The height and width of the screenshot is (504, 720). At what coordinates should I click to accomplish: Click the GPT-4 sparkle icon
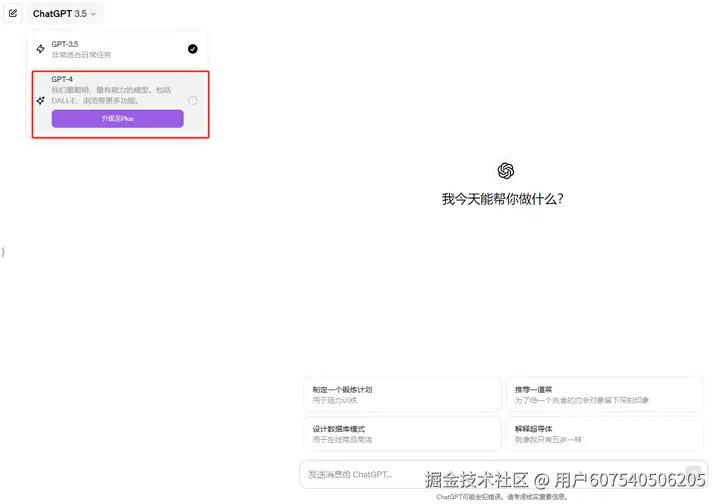[x=40, y=100]
